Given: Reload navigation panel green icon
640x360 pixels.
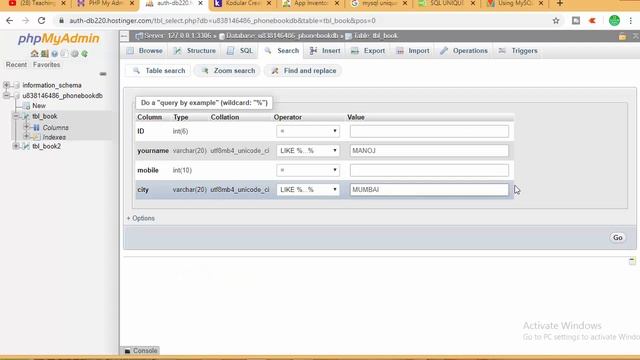Looking at the screenshot, I should click(x=84, y=53).
